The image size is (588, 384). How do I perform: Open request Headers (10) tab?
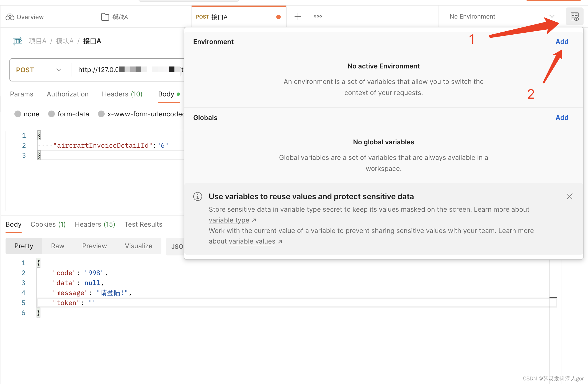[122, 94]
